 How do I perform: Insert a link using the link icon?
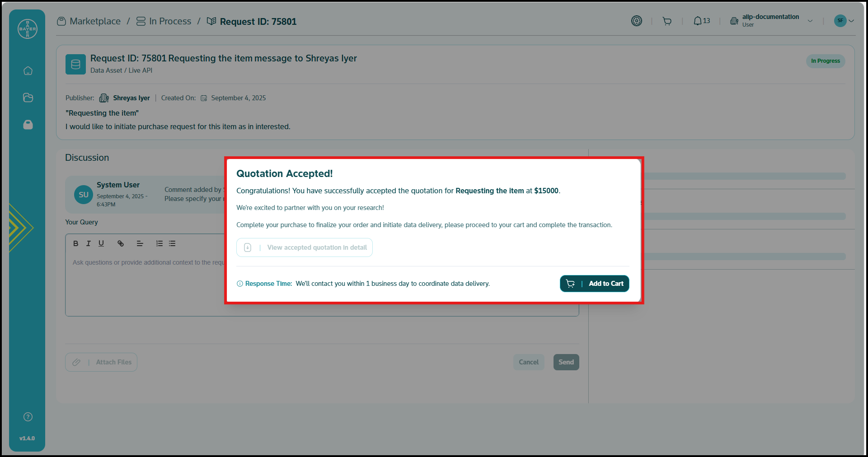pyautogui.click(x=121, y=243)
